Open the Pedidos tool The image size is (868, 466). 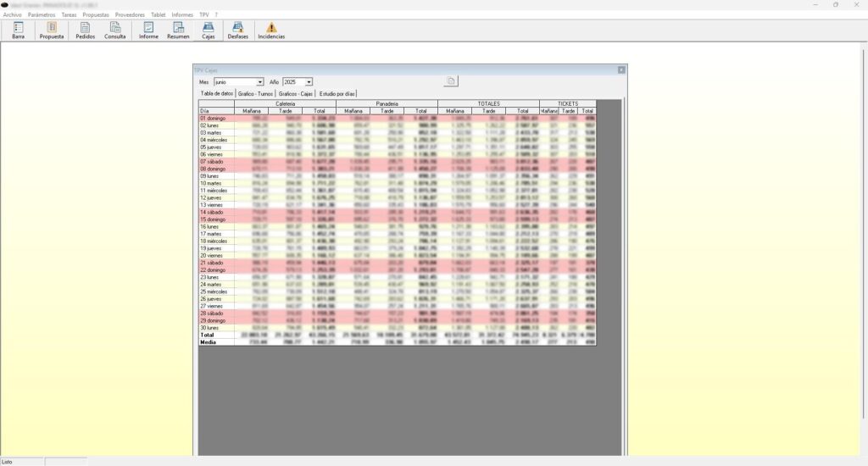click(x=85, y=31)
